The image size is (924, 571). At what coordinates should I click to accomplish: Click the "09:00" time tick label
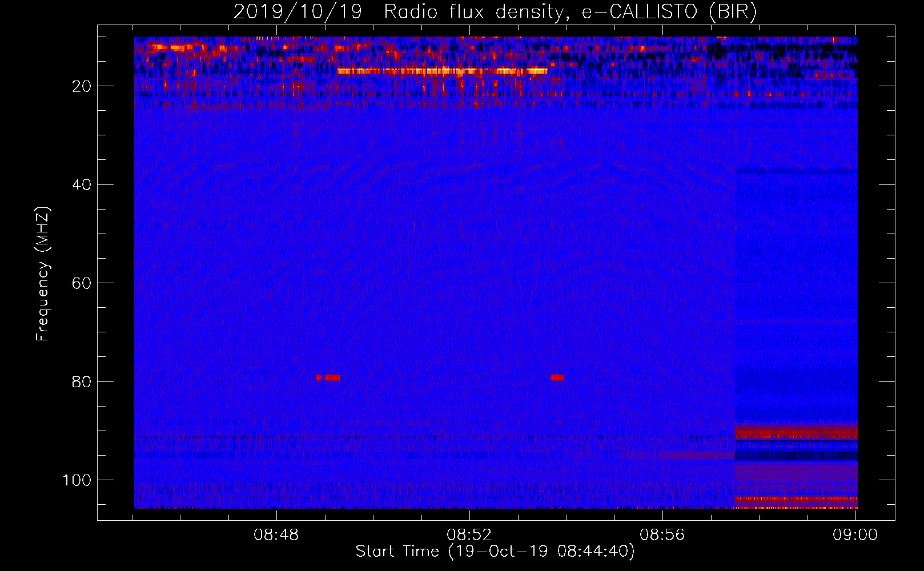(855, 535)
